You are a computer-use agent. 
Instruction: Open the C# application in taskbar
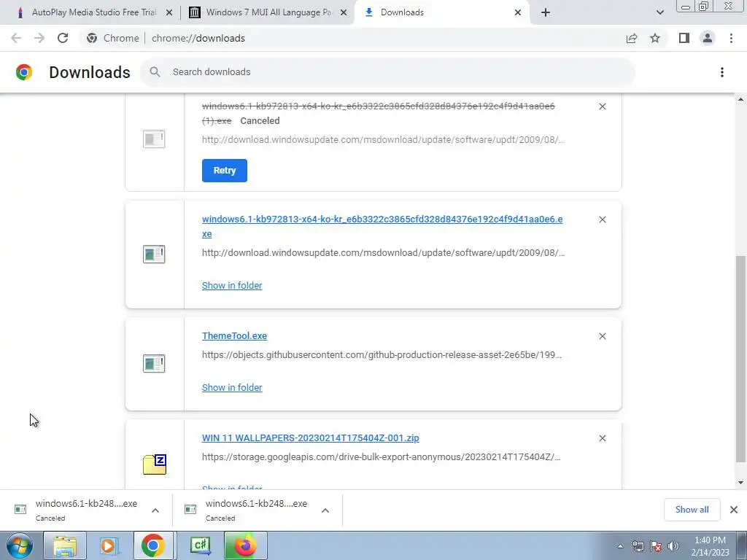[x=201, y=545]
